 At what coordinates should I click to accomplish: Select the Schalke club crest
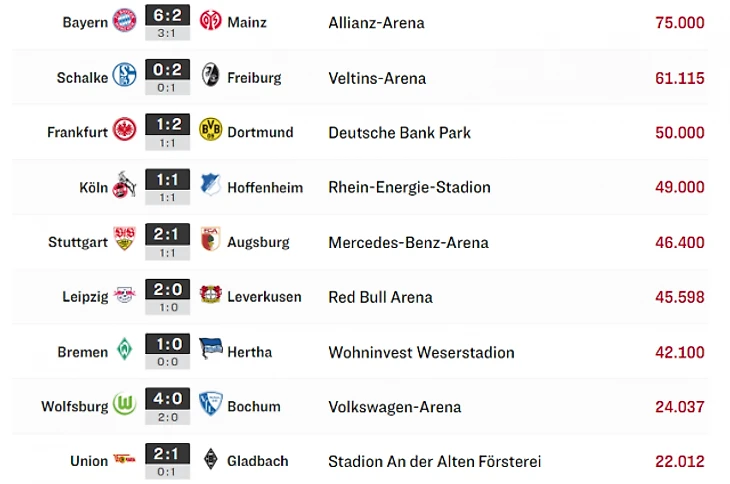tap(124, 76)
